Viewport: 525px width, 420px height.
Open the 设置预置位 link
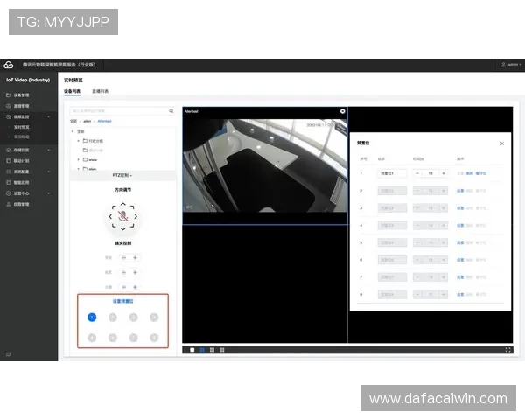coord(122,301)
